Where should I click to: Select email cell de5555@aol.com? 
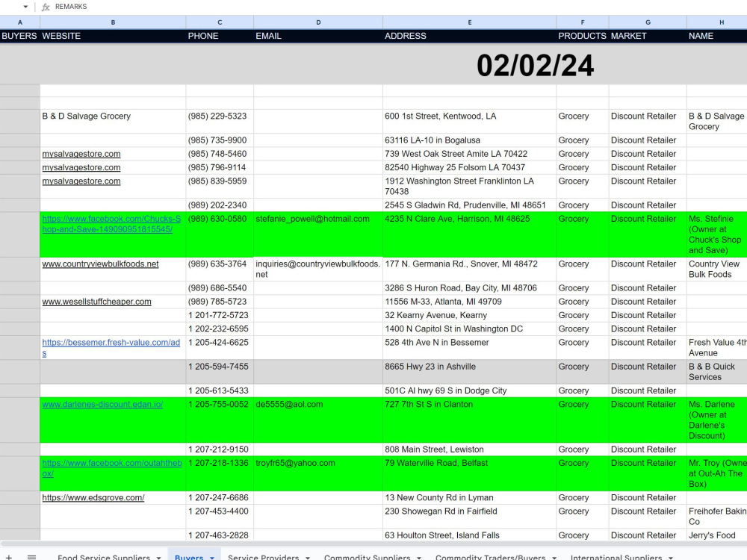[318, 420]
